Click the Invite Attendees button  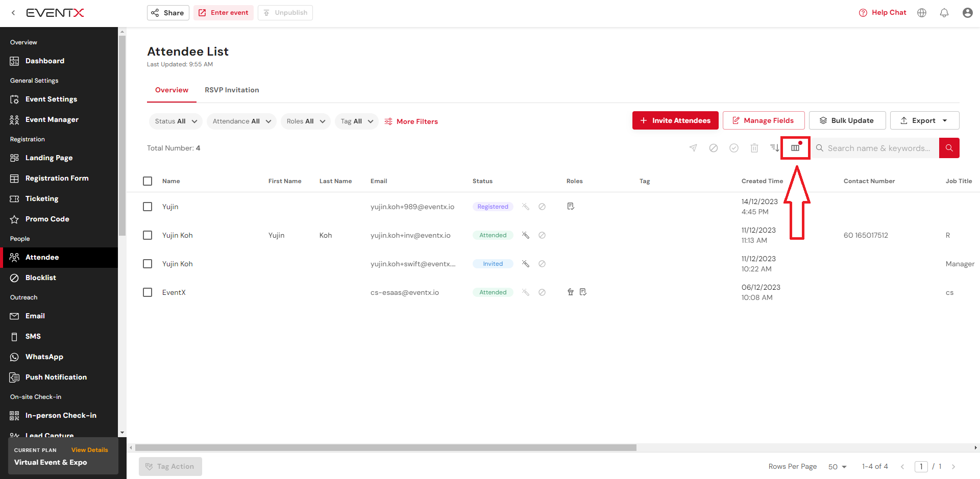click(x=675, y=120)
